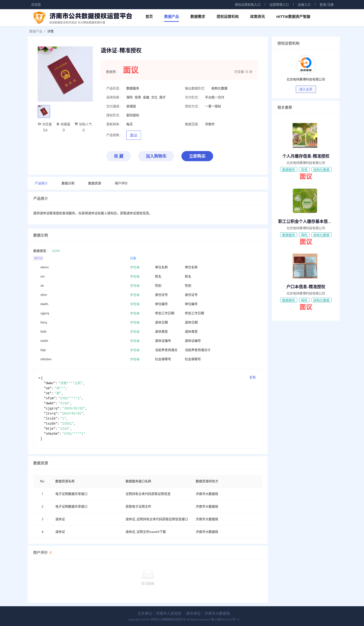Click the shbzhm field row name

click(x=46, y=359)
